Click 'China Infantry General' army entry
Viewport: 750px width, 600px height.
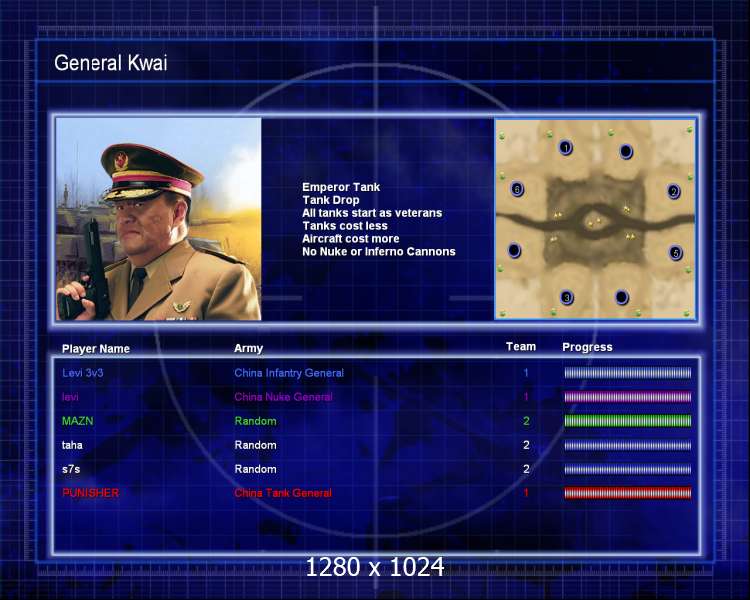click(289, 373)
